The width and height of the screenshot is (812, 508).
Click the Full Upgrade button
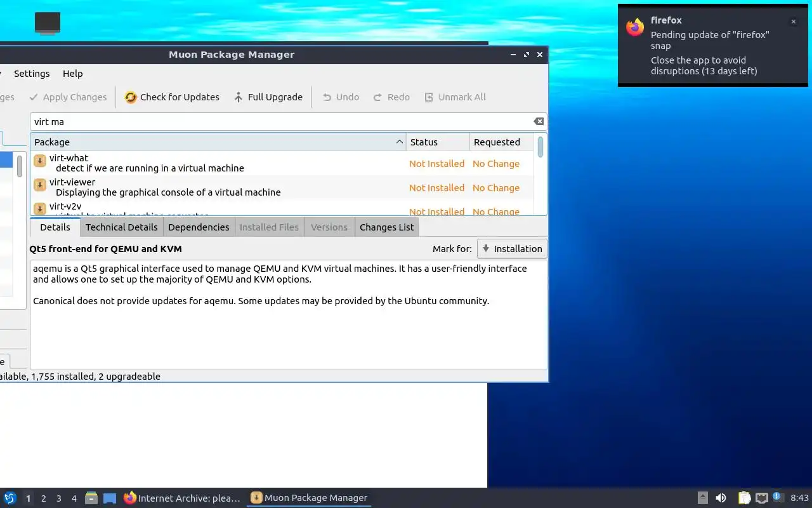268,97
